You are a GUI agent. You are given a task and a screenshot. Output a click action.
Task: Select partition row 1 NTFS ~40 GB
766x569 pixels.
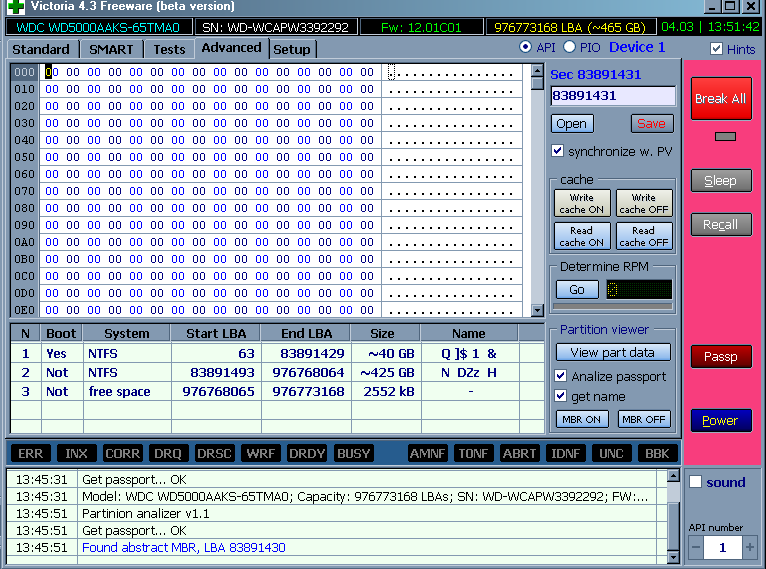coord(277,354)
